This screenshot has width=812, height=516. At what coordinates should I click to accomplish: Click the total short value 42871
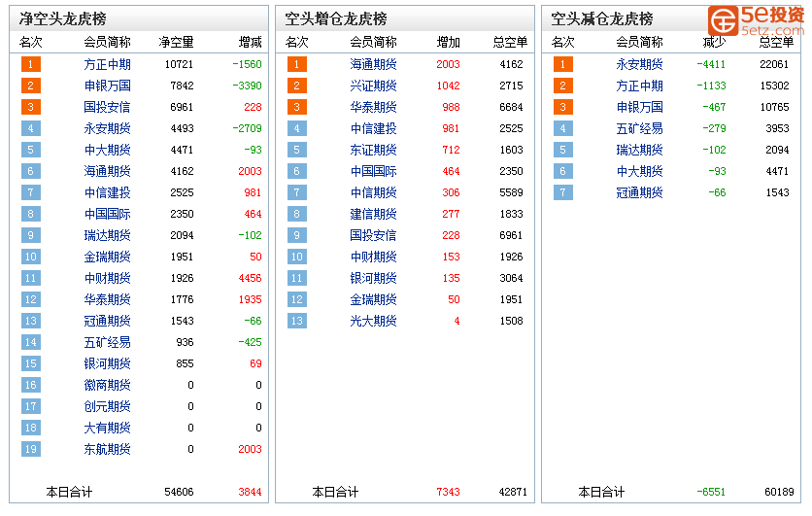tap(513, 492)
